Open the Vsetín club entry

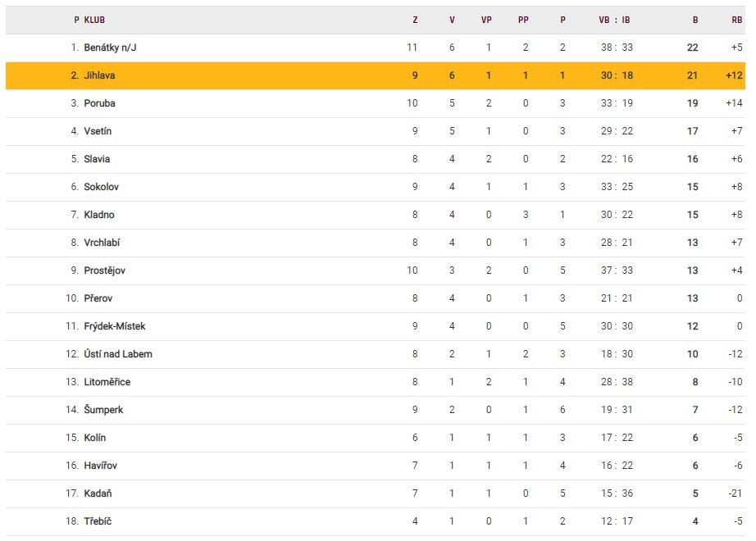point(98,131)
